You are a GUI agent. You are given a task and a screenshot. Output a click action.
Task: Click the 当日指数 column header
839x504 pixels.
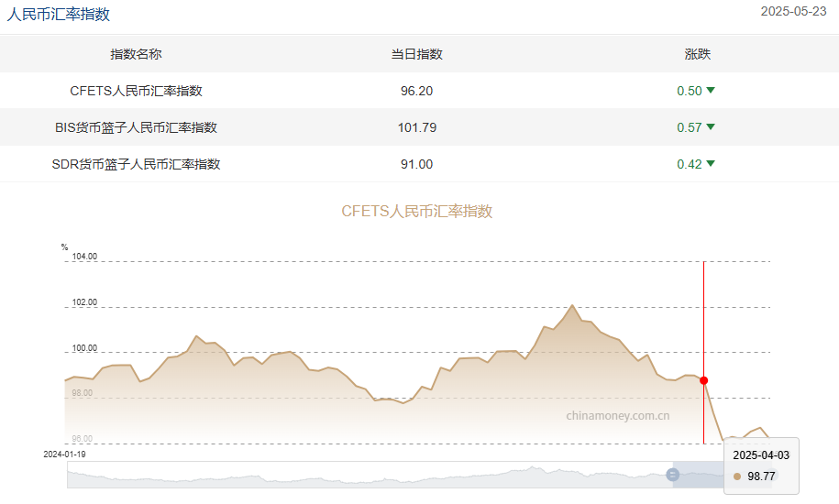point(416,54)
